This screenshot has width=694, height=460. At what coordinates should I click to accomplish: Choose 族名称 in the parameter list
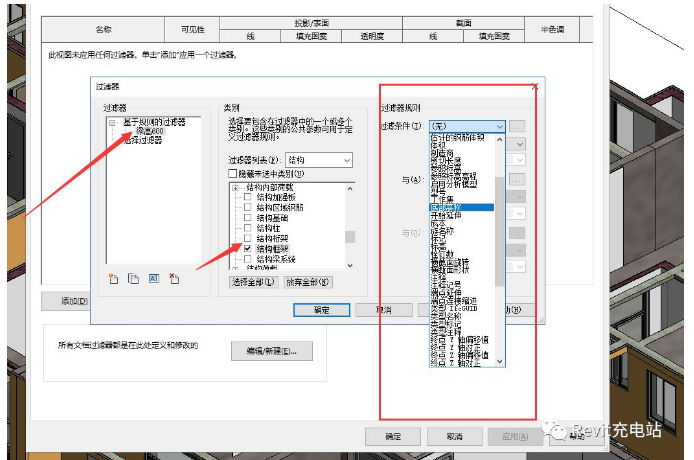pos(442,231)
